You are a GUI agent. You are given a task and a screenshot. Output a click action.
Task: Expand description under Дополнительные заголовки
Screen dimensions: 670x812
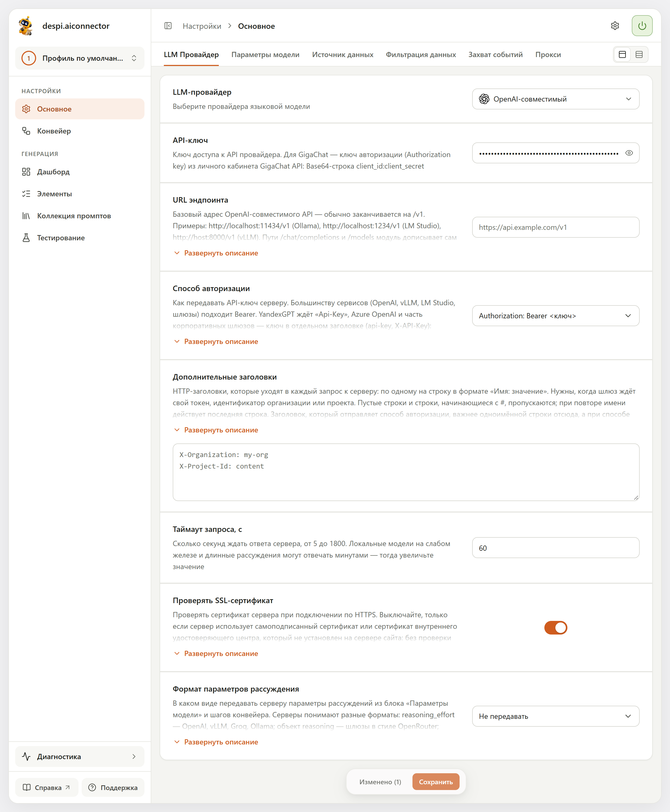coord(216,430)
